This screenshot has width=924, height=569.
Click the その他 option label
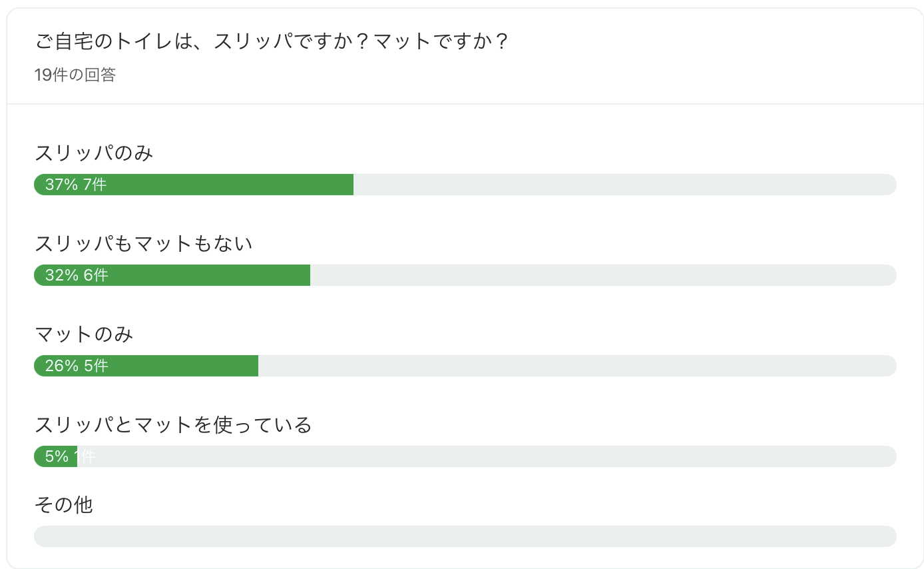64,505
